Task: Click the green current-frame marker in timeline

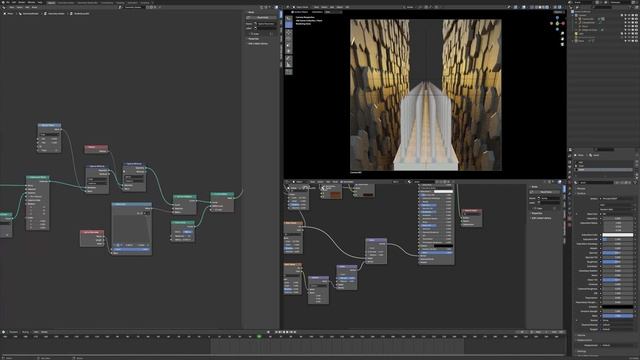Action: 259,337
